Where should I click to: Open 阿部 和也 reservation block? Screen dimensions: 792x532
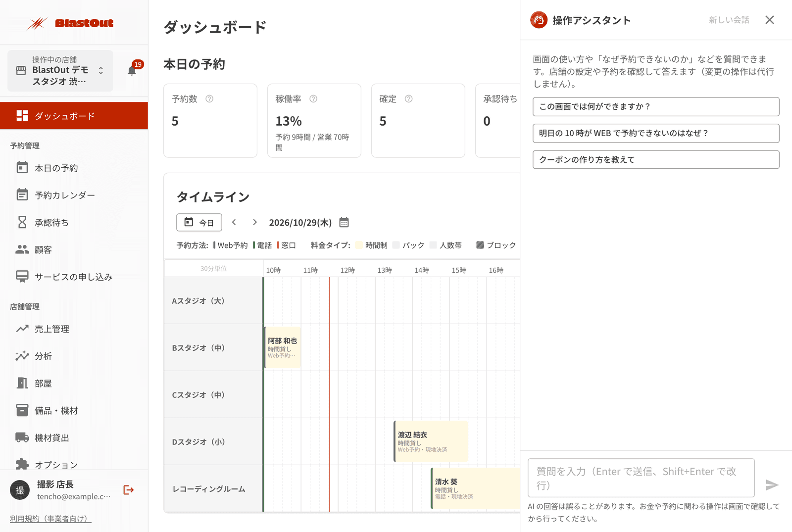click(283, 347)
